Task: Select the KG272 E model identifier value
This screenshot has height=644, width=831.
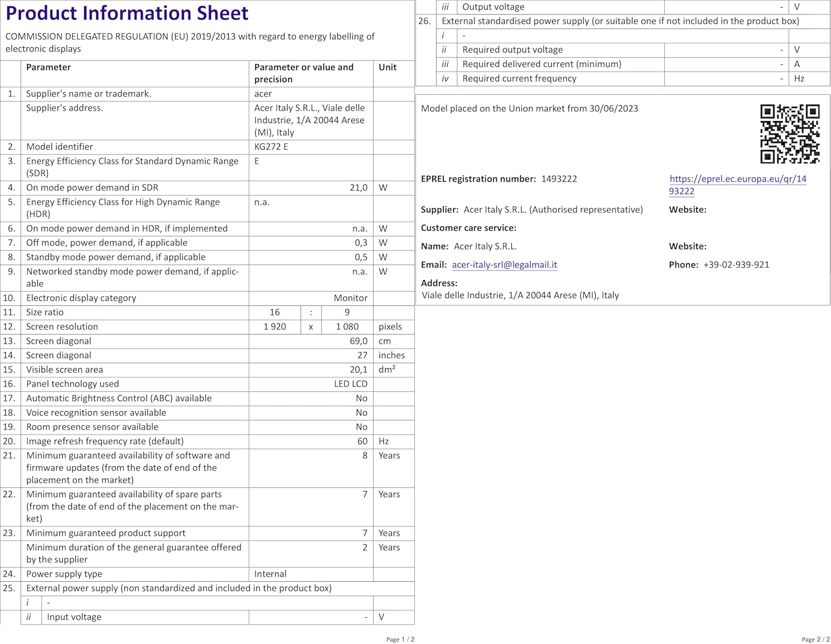Action: (x=271, y=147)
